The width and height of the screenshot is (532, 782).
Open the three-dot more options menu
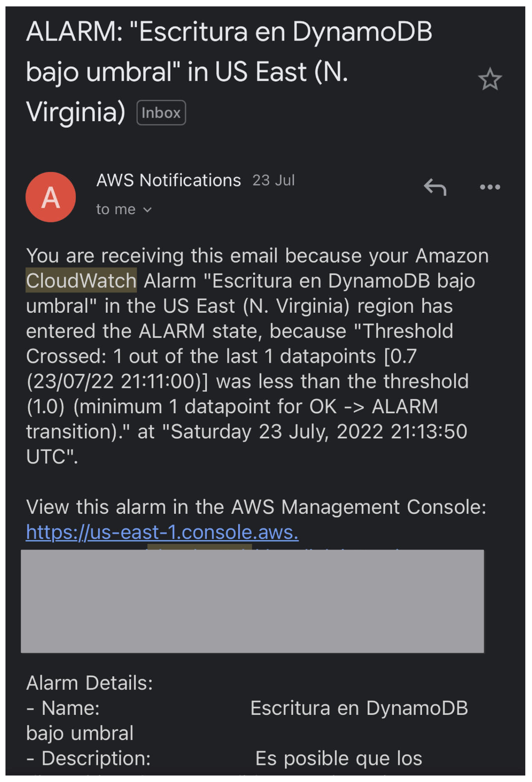(490, 187)
